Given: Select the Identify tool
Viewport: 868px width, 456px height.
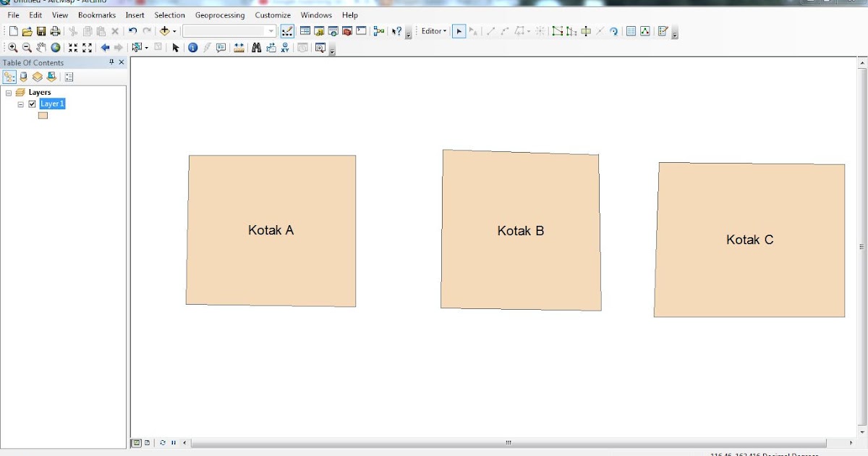Looking at the screenshot, I should click(192, 48).
